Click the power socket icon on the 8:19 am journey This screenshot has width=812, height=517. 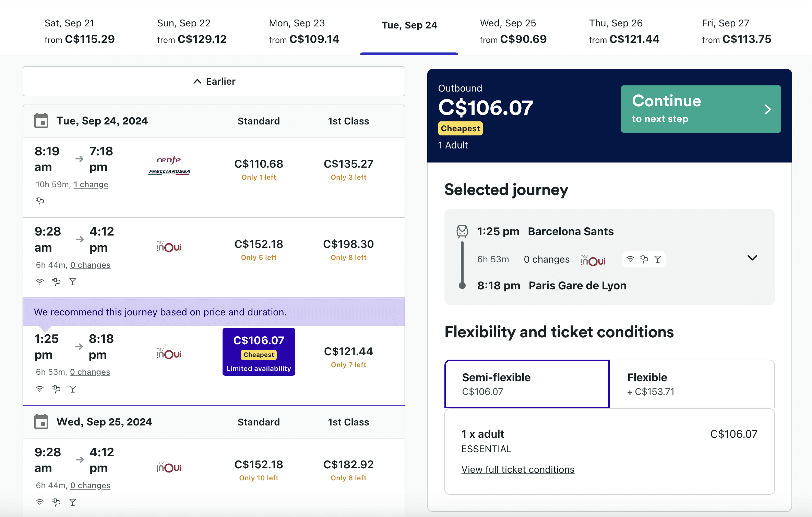(40, 201)
